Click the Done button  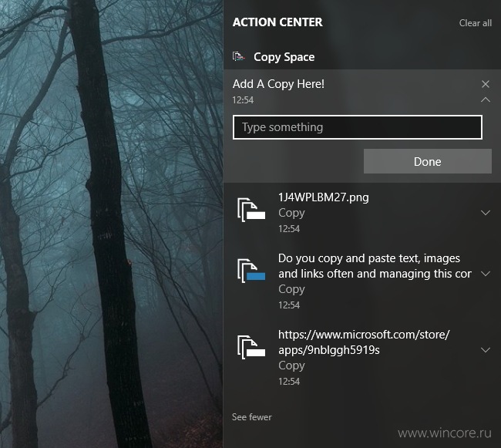click(x=428, y=161)
